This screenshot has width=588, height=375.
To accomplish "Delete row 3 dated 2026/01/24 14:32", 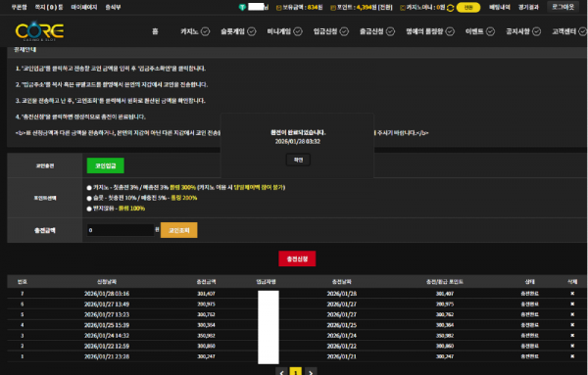I will point(572,336).
